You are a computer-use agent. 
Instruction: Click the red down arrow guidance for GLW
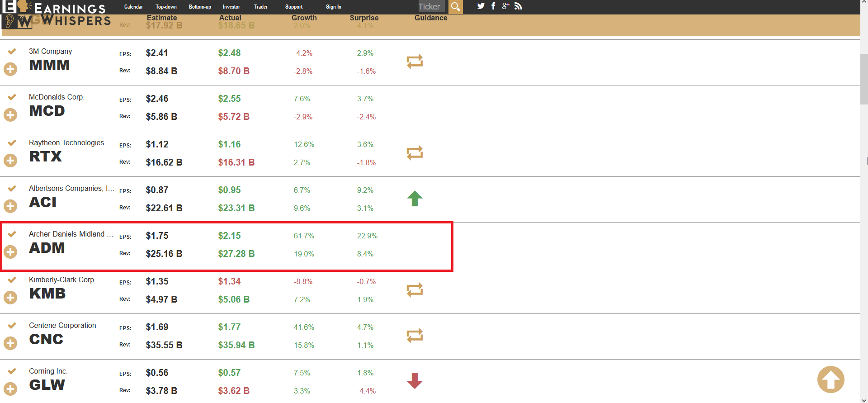click(415, 381)
